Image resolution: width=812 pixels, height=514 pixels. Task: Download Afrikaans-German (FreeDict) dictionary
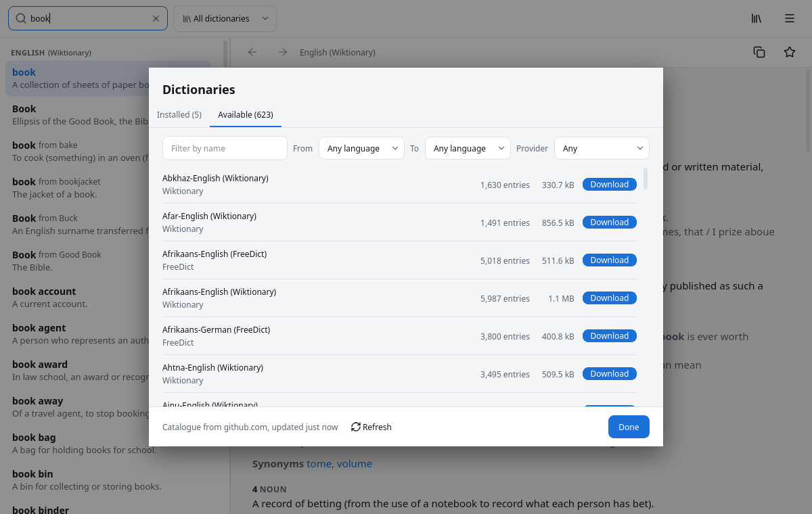610,336
